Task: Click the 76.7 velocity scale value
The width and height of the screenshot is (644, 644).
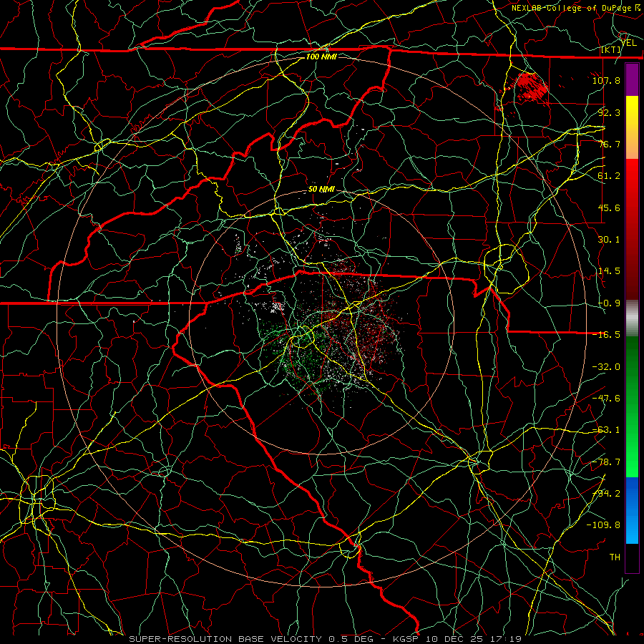Action: coord(609,144)
